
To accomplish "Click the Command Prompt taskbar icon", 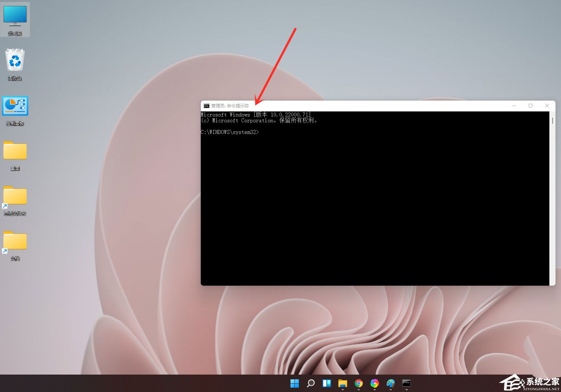I will 406,383.
